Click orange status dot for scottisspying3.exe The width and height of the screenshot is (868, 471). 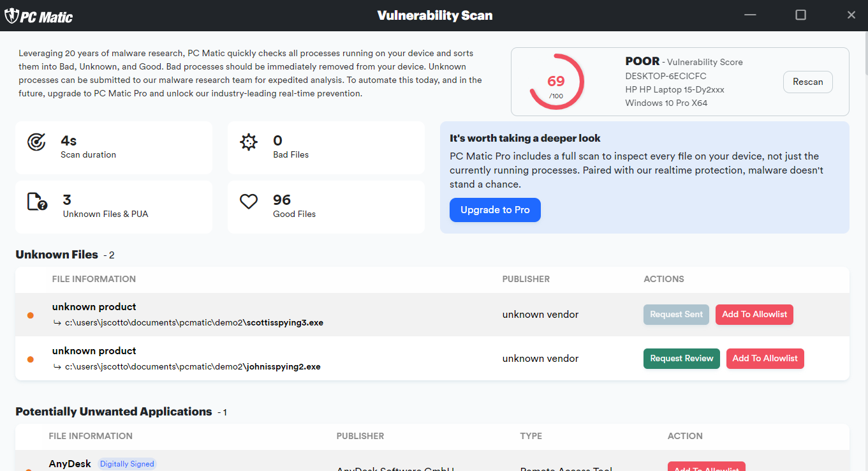click(x=30, y=315)
